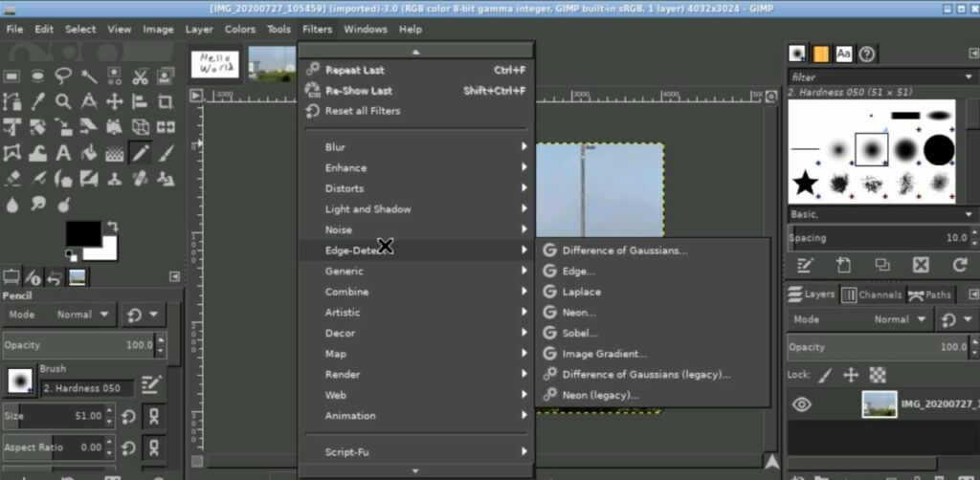Image resolution: width=980 pixels, height=480 pixels.
Task: Pick the Zoom magnifier tool
Action: click(63, 101)
